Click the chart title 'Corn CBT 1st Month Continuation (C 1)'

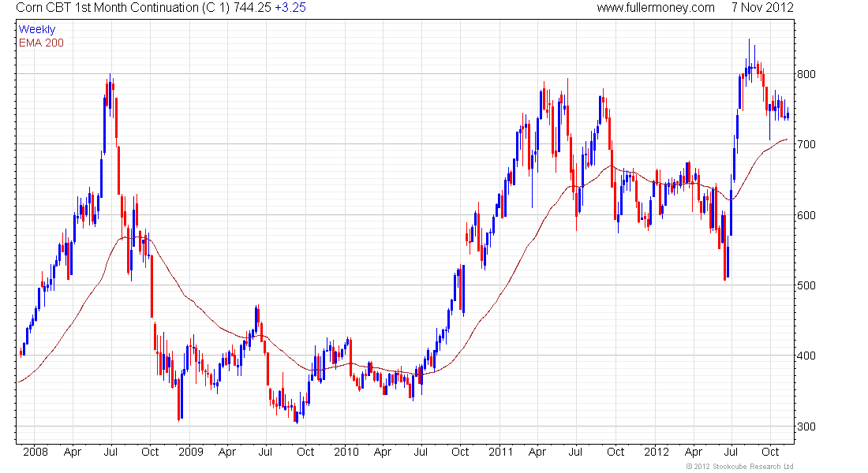(x=123, y=8)
